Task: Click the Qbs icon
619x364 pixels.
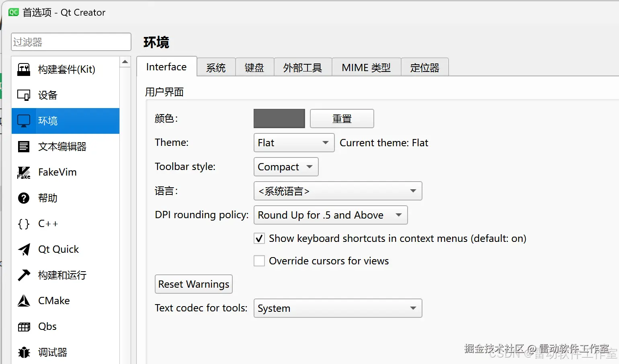Action: click(x=24, y=327)
